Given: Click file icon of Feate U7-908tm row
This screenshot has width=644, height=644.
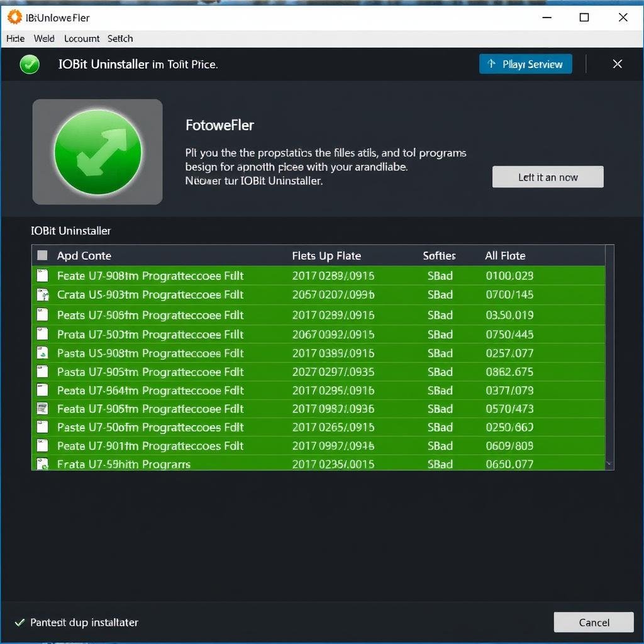Looking at the screenshot, I should (42, 275).
